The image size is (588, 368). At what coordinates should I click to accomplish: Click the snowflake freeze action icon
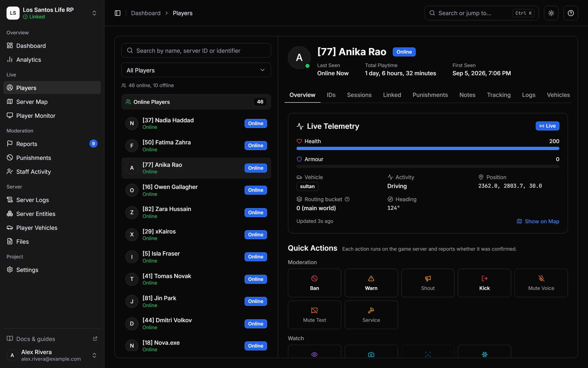pos(484,354)
